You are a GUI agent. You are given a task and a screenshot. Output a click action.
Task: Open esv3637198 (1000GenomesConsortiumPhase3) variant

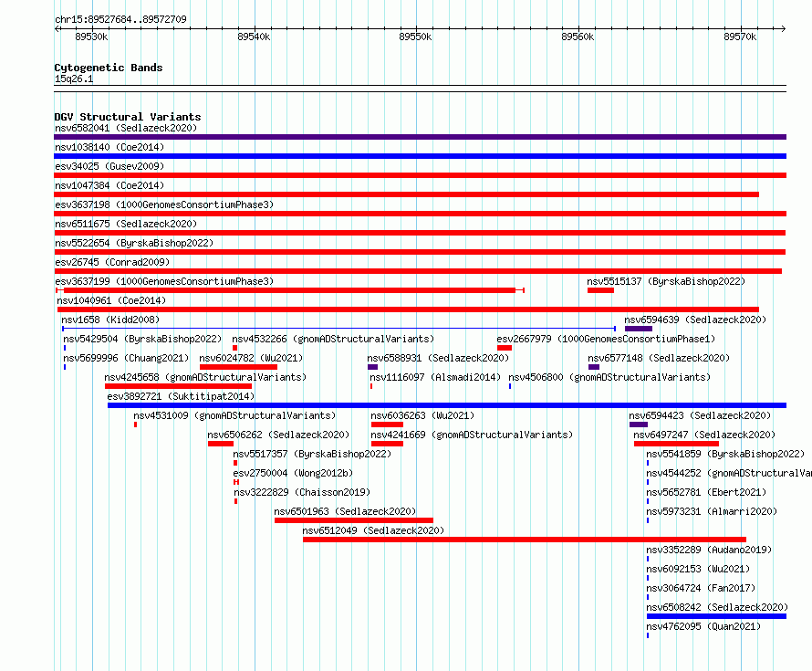(164, 204)
